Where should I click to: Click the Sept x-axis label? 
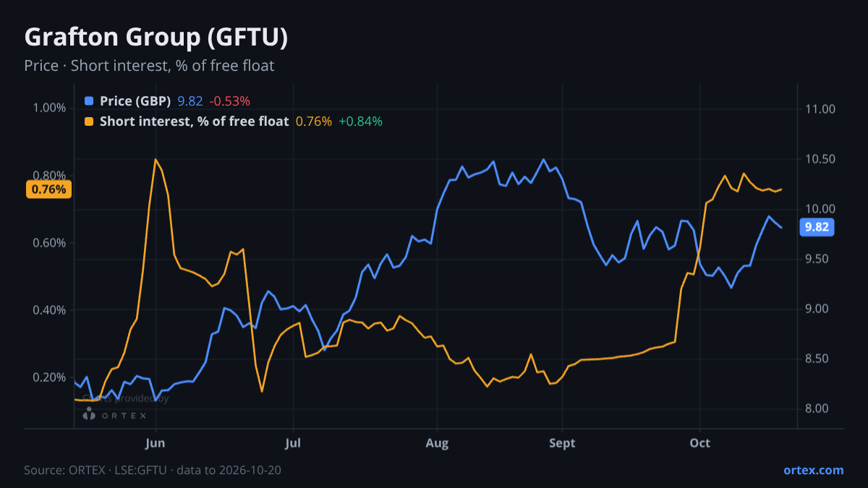(562, 443)
